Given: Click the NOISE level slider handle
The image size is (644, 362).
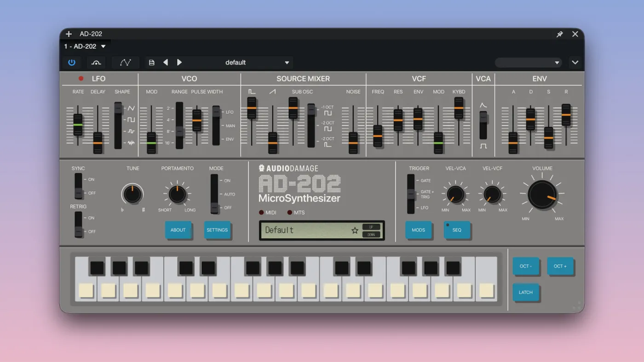Looking at the screenshot, I should [x=353, y=143].
